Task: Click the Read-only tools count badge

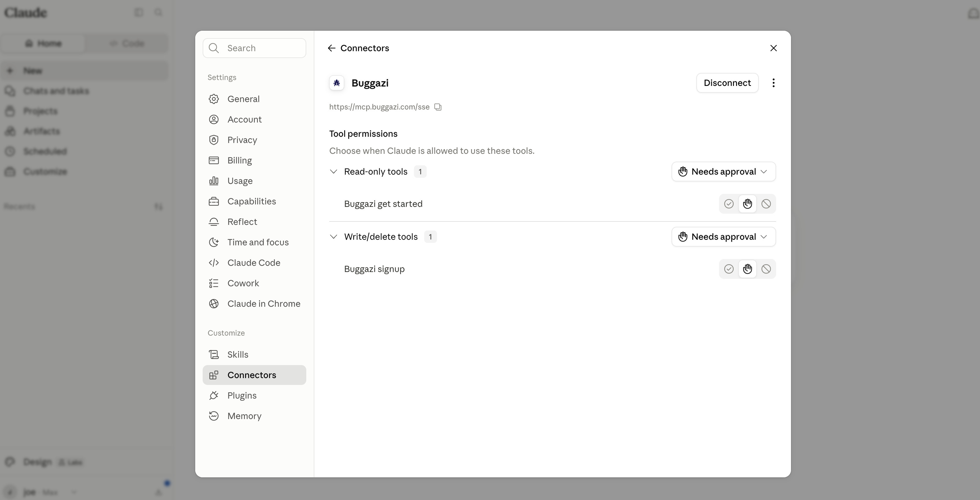Action: 420,172
